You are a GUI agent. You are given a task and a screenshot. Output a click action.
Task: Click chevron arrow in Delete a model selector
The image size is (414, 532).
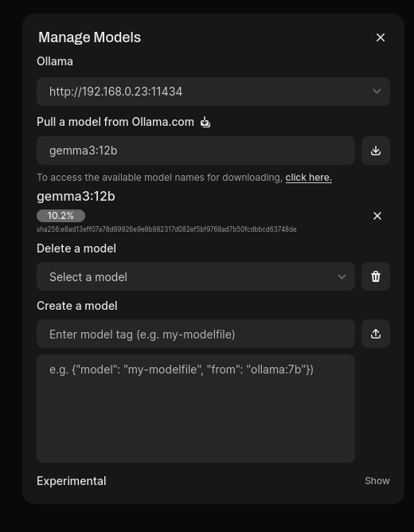pyautogui.click(x=342, y=277)
